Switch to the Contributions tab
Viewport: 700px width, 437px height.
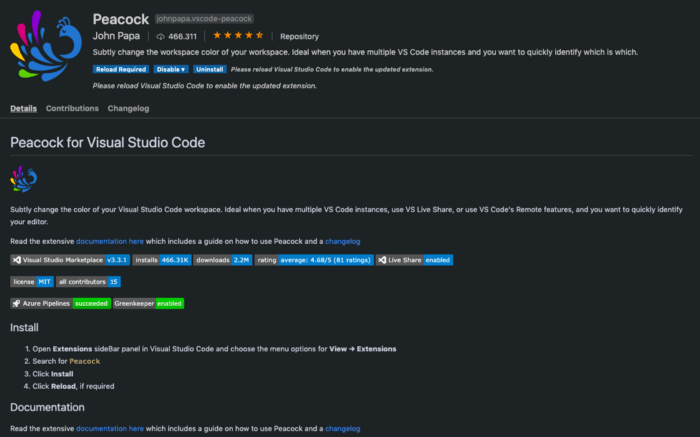pos(72,108)
